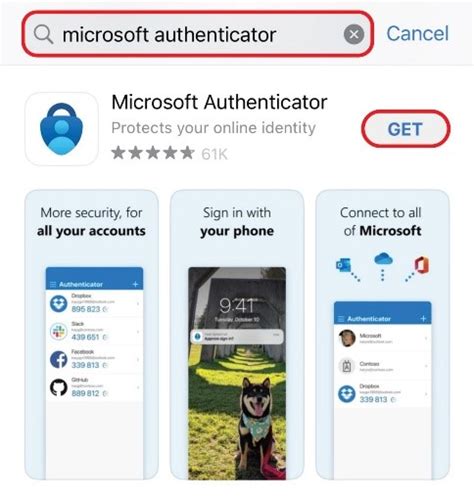Tap the GET button for Microsoft Authenticator
Image resolution: width=474 pixels, height=499 pixels.
click(405, 129)
